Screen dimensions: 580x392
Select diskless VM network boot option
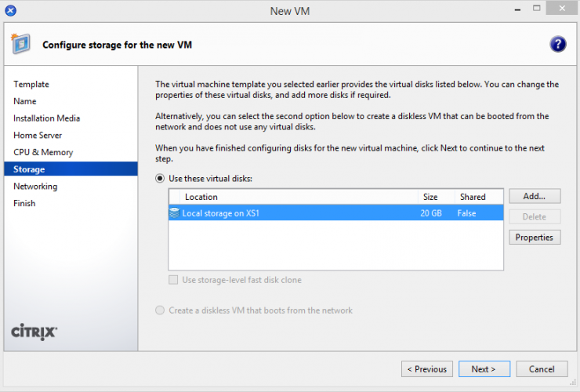point(161,310)
